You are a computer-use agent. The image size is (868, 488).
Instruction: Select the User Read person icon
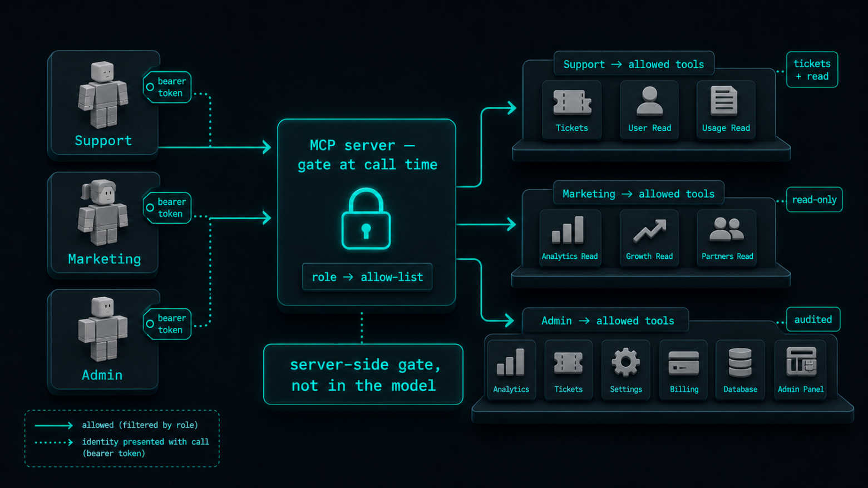(x=649, y=101)
